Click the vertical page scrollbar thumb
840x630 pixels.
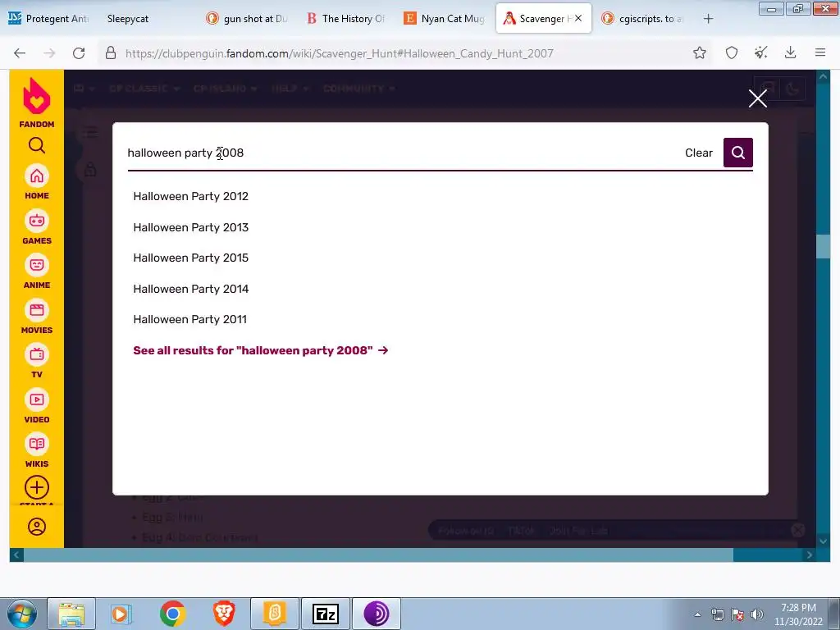coord(823,246)
